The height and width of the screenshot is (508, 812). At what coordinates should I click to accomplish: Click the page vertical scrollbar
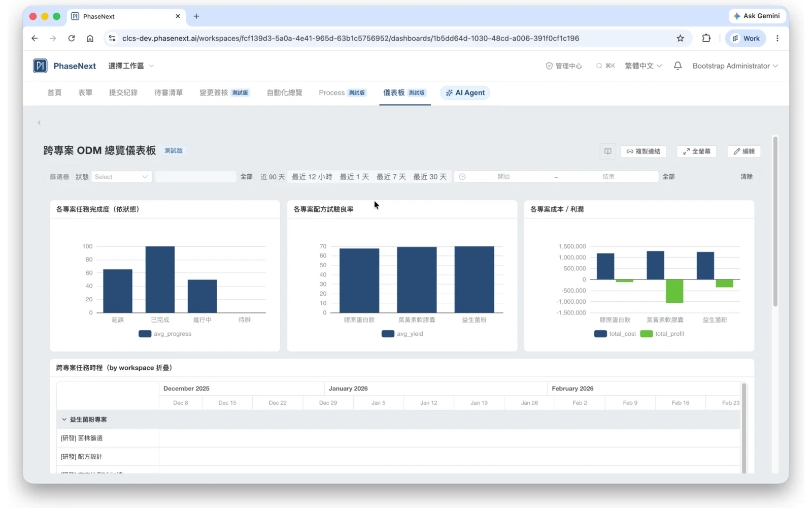[775, 221]
